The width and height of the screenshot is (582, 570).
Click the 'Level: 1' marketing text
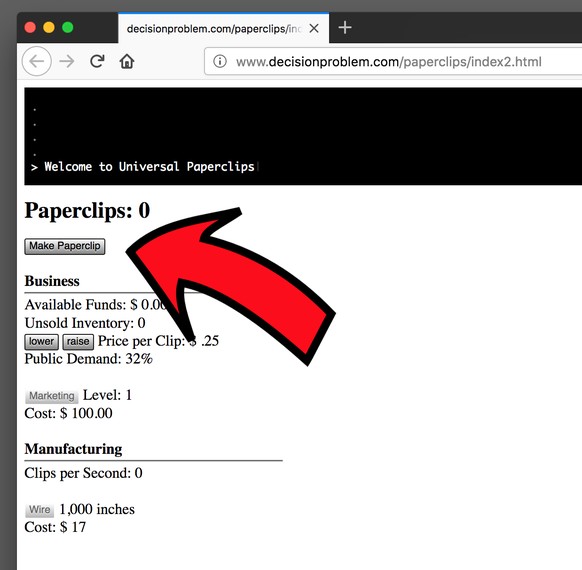[x=107, y=395]
